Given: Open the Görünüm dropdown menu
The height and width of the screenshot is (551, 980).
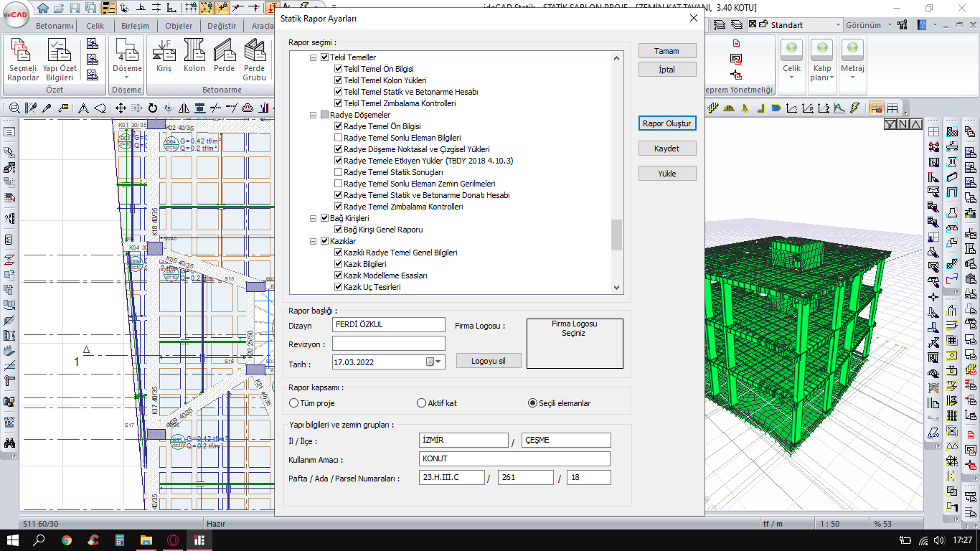Looking at the screenshot, I should 867,25.
